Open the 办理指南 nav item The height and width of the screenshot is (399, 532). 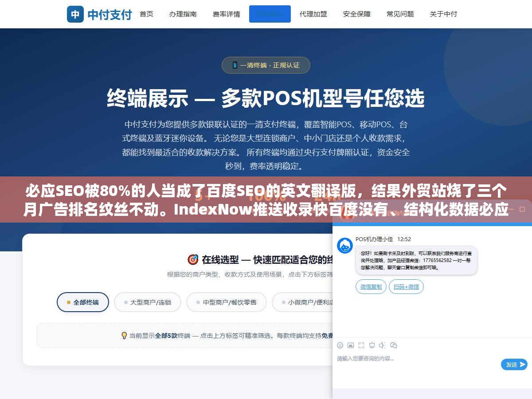click(x=183, y=14)
